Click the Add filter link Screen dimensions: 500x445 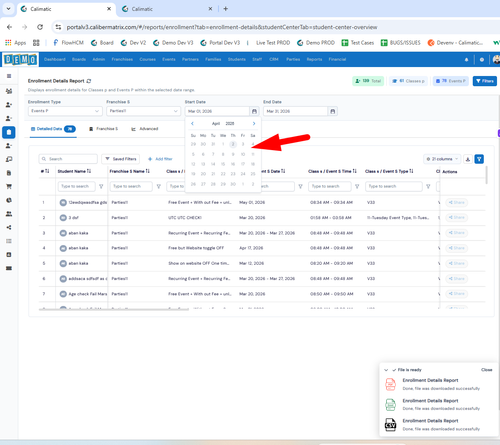tap(160, 159)
